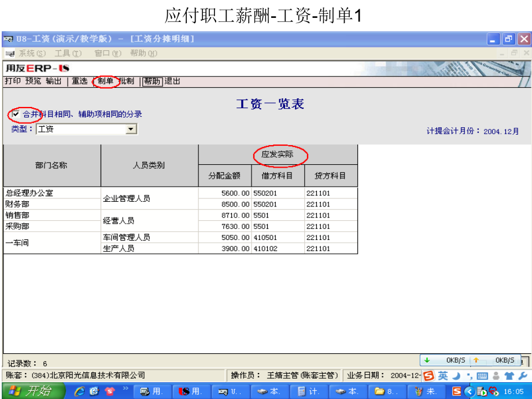Click the amount 8500.00 cell

coord(224,204)
